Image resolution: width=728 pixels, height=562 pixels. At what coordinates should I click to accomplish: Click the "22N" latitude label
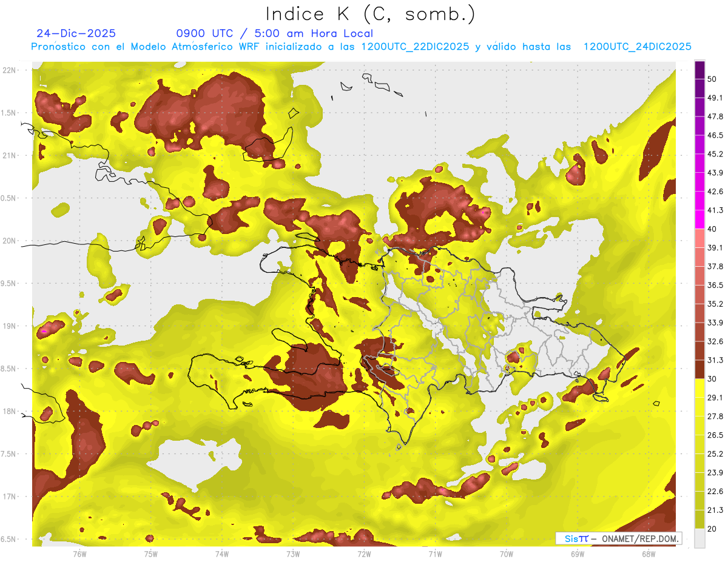[x=9, y=70]
